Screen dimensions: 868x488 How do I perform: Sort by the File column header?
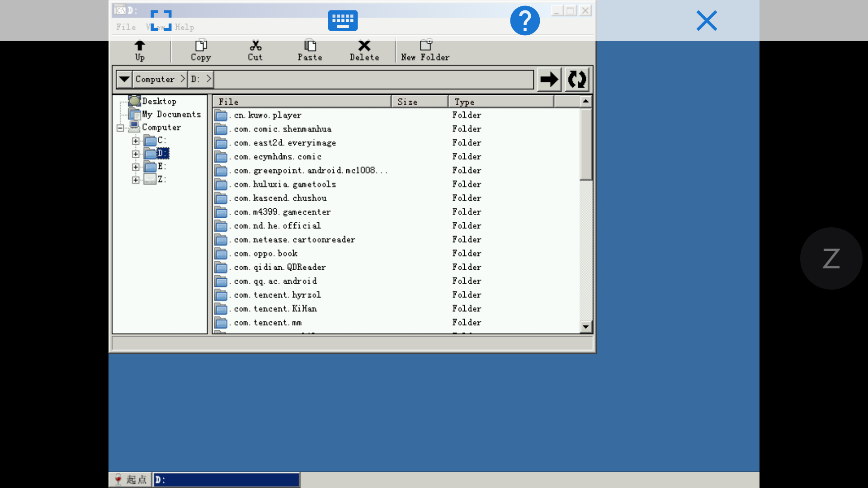point(302,102)
